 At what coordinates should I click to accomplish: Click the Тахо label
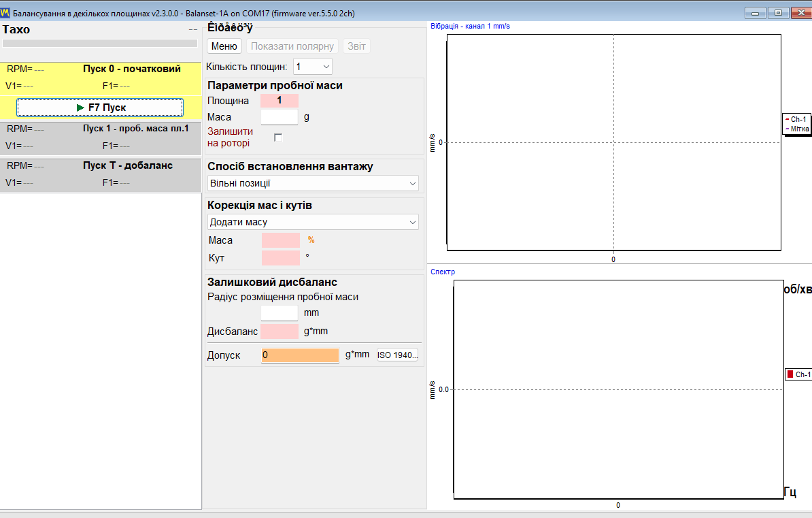tap(16, 29)
